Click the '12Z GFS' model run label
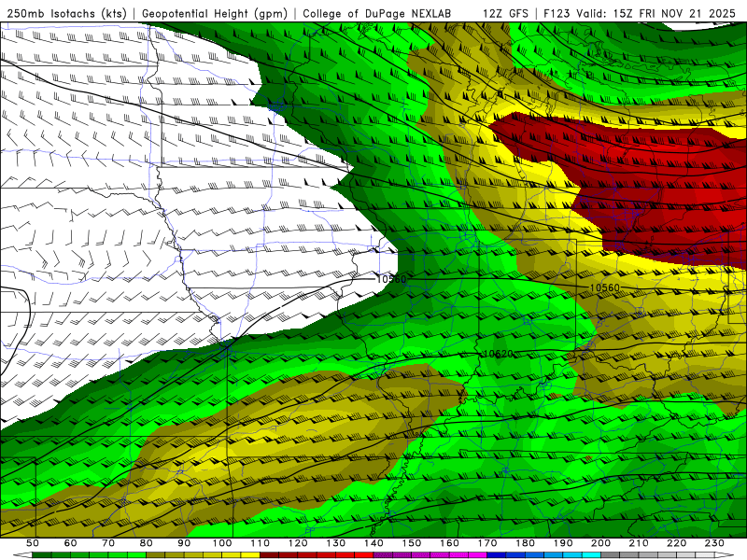747x560 pixels. pos(505,13)
